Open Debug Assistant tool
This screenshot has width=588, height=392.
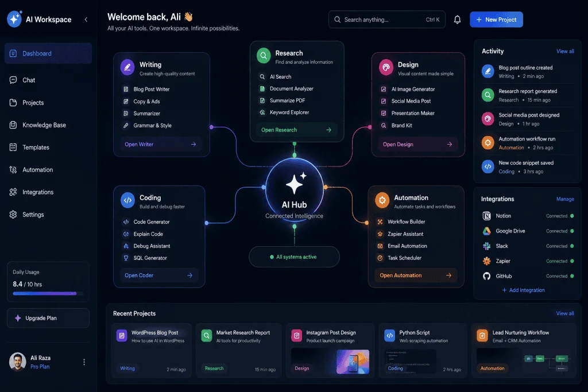click(147, 246)
